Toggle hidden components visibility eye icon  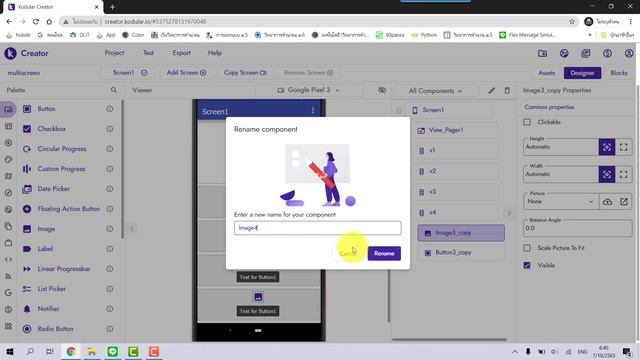tap(382, 90)
